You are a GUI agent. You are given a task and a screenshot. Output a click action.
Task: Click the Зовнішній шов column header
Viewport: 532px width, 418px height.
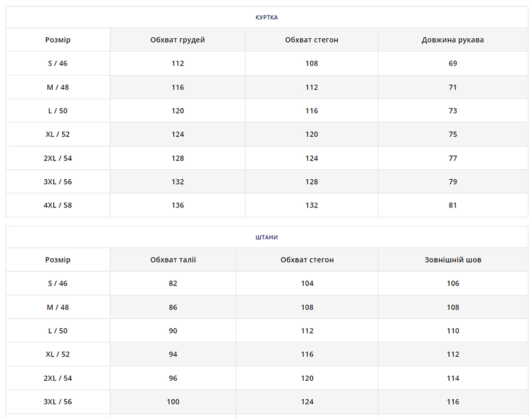pos(453,260)
